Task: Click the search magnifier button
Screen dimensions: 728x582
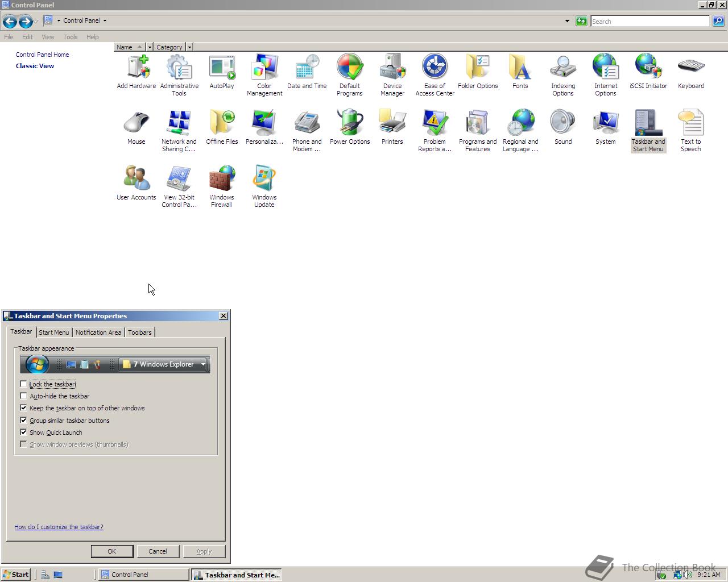Action: tap(718, 21)
